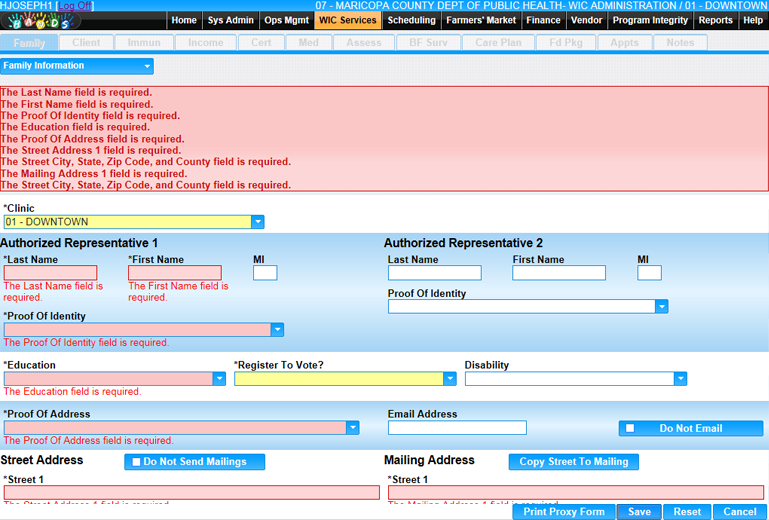Open the Farmers' Market menu
This screenshot has height=520, width=769.
click(x=482, y=20)
